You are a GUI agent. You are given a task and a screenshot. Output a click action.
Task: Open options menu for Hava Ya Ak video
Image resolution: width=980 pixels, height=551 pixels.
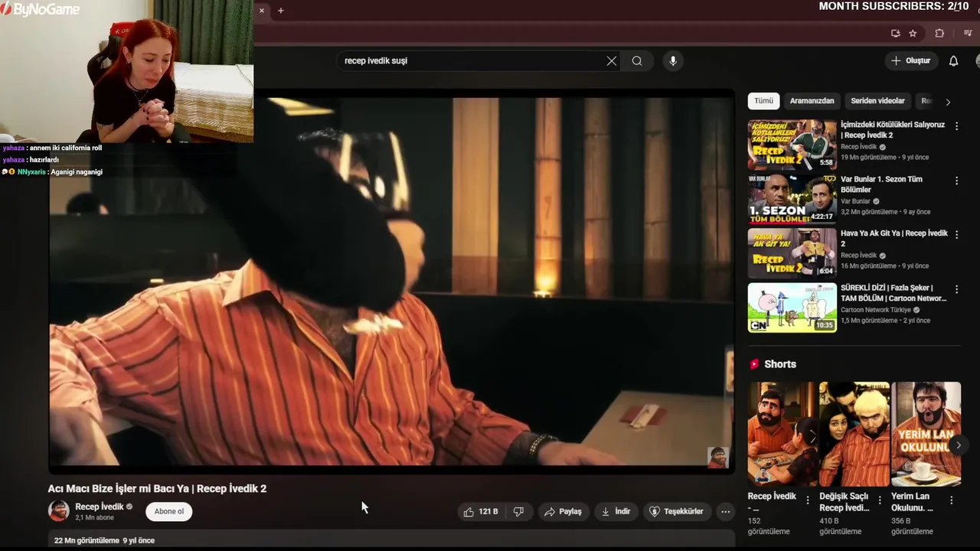pyautogui.click(x=956, y=235)
